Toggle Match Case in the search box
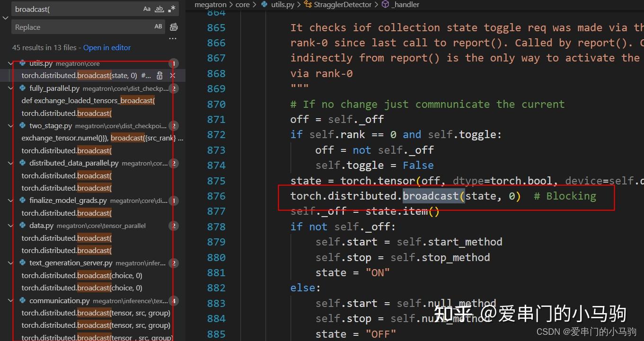Viewport: 644px width, 341px height. [x=147, y=9]
